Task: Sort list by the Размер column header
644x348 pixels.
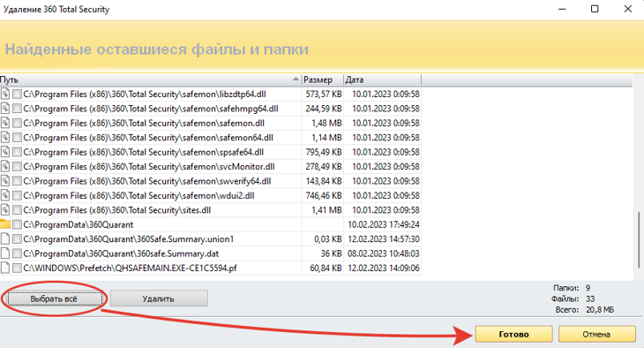Action: 322,79
